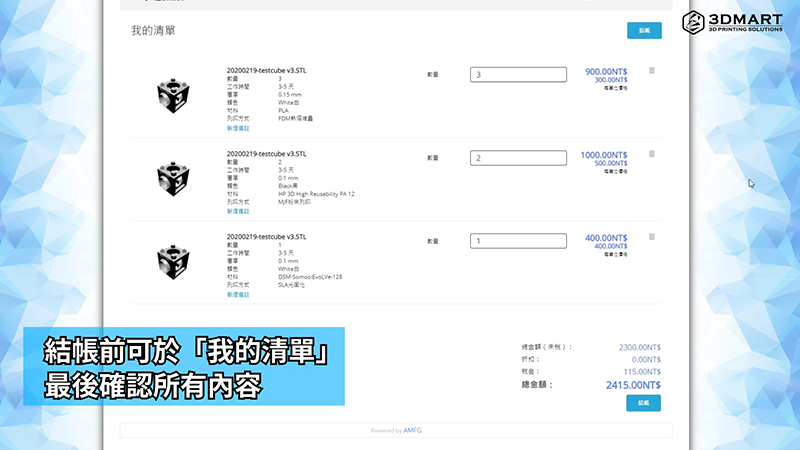800x450 pixels.
Task: Click the 900.00NT$ price of first item
Action: click(x=606, y=71)
